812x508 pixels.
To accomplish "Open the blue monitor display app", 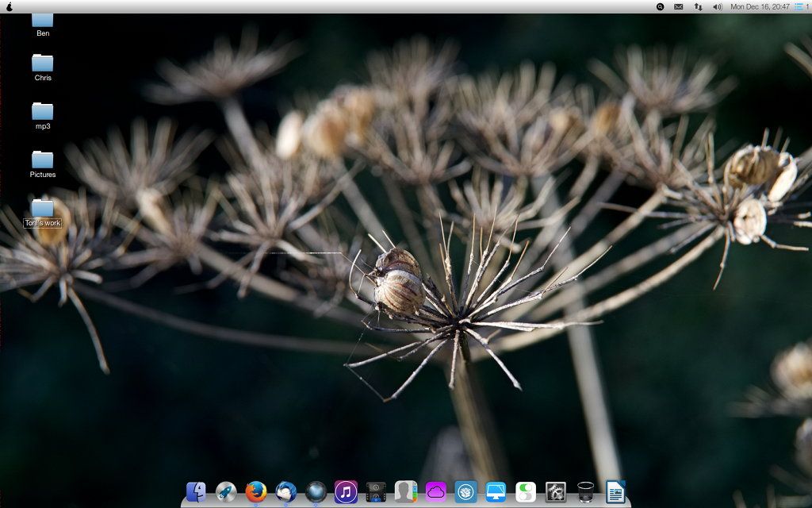I will pyautogui.click(x=496, y=492).
